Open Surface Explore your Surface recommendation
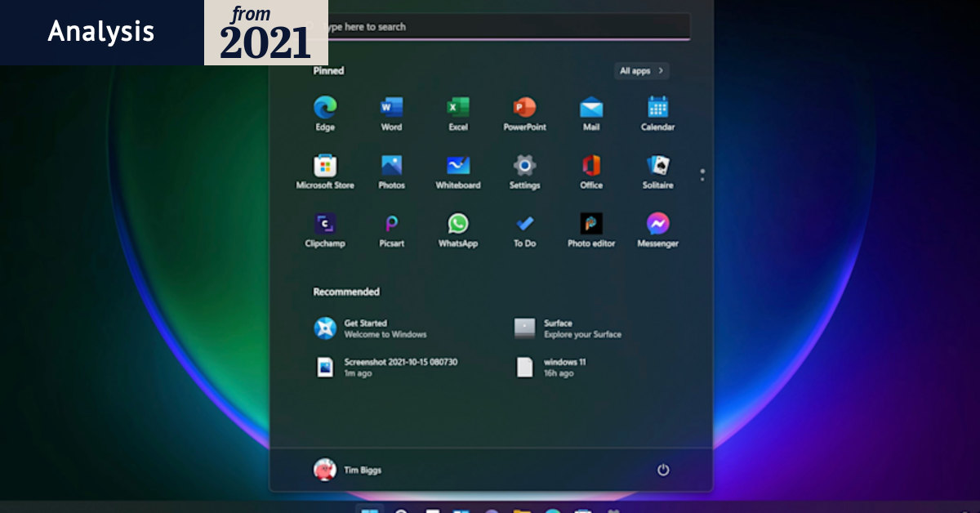This screenshot has height=513, width=980. point(568,328)
